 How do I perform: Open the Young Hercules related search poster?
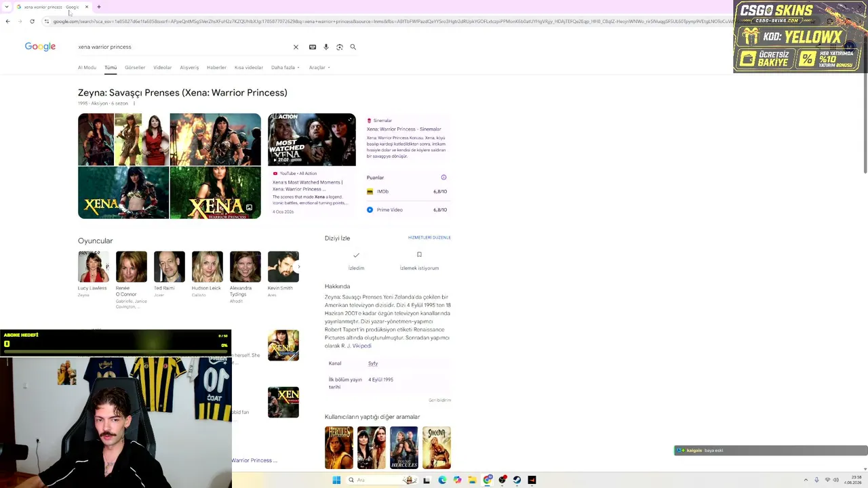[404, 447]
